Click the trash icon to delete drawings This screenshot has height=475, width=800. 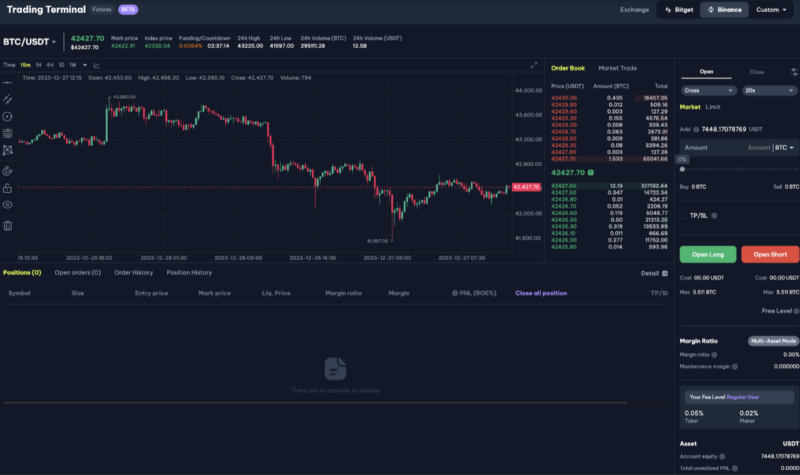click(8, 225)
